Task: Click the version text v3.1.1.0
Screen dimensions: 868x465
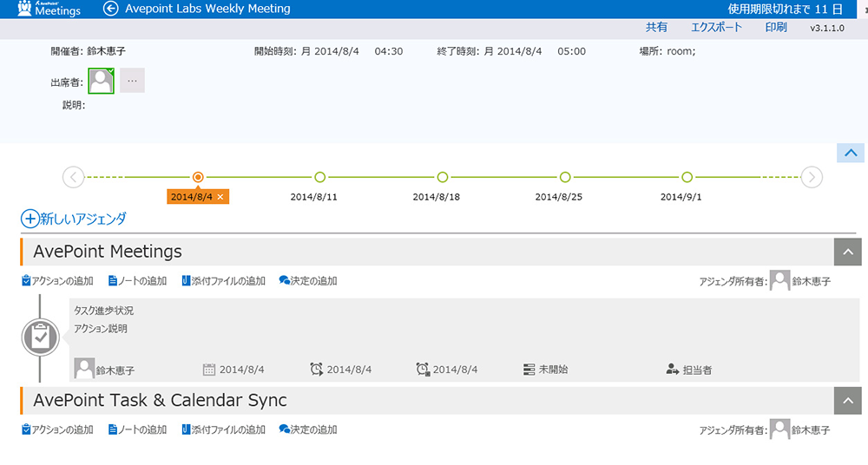Action: coord(827,29)
